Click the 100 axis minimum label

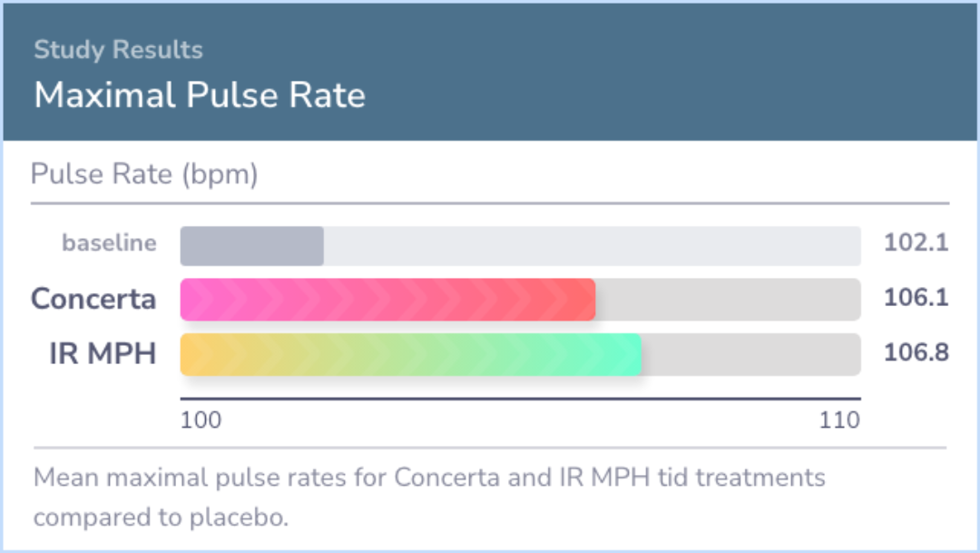coord(201,420)
